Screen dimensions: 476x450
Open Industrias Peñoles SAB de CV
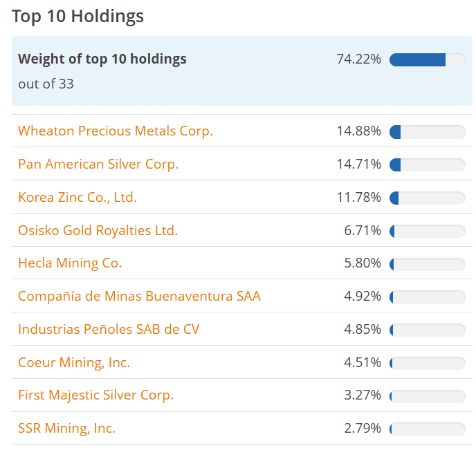pyautogui.click(x=109, y=329)
